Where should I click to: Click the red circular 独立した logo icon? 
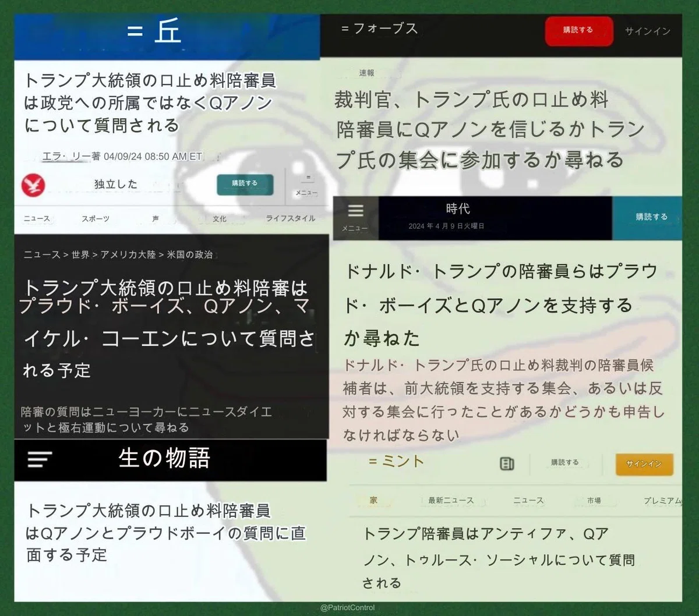(x=33, y=185)
